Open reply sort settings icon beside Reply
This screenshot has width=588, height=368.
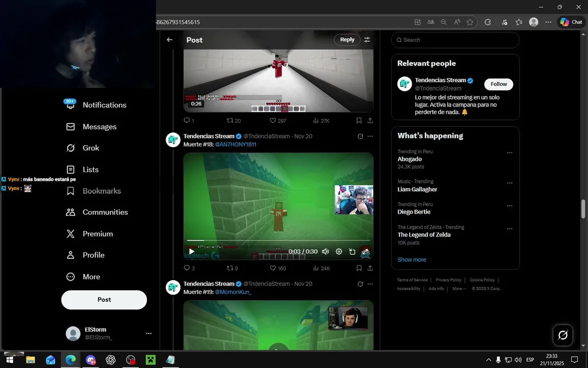coord(367,40)
